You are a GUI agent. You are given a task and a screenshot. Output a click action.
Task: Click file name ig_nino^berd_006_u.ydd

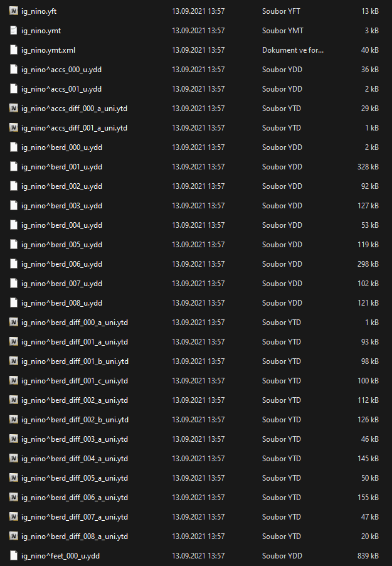(x=61, y=264)
